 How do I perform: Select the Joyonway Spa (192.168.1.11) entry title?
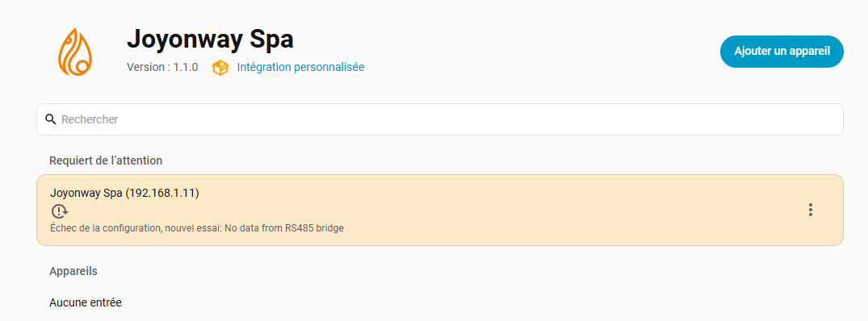click(124, 194)
